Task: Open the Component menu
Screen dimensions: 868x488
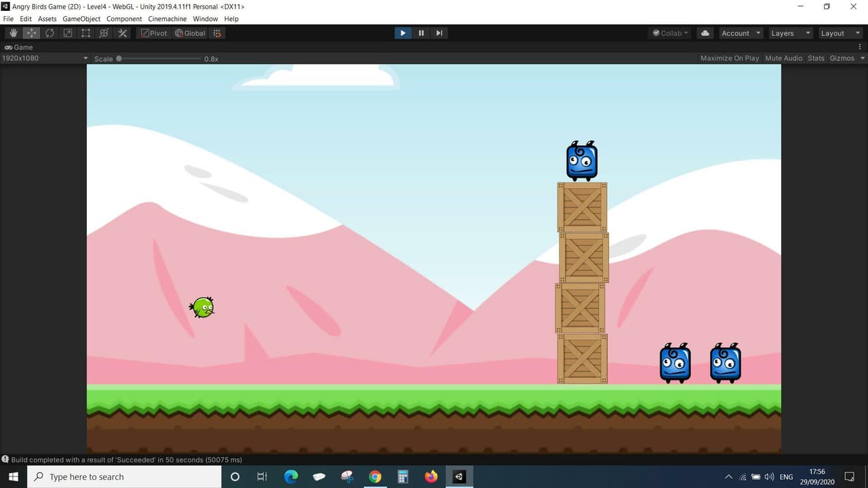Action: 124,19
